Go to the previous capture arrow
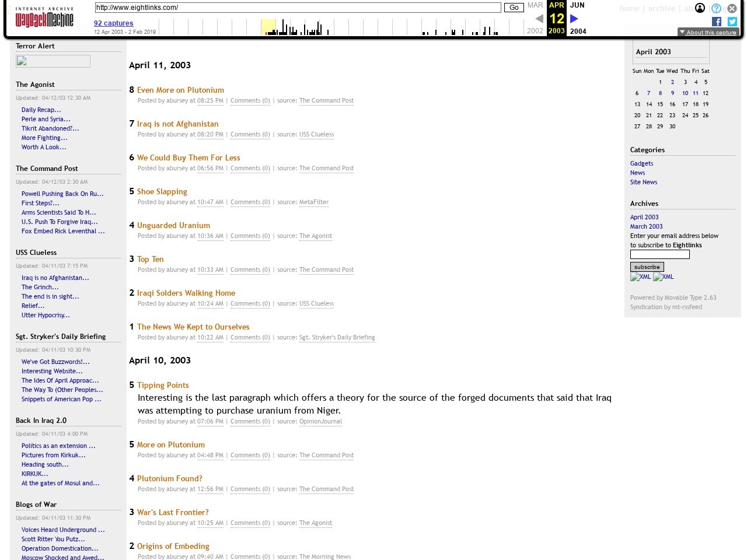747x560 pixels. (539, 19)
